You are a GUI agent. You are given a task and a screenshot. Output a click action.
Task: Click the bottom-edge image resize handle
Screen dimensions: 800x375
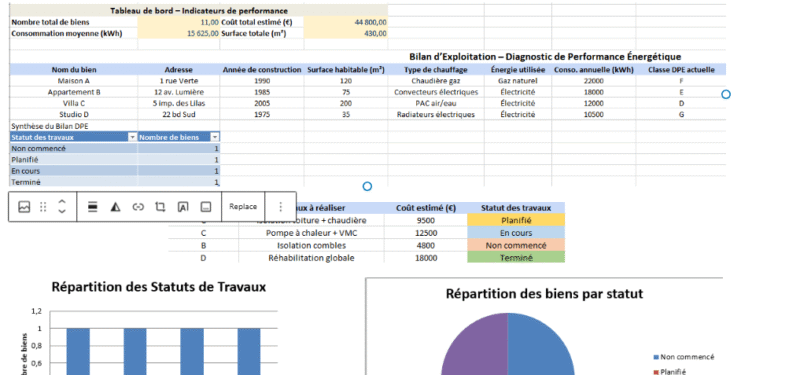click(x=367, y=186)
